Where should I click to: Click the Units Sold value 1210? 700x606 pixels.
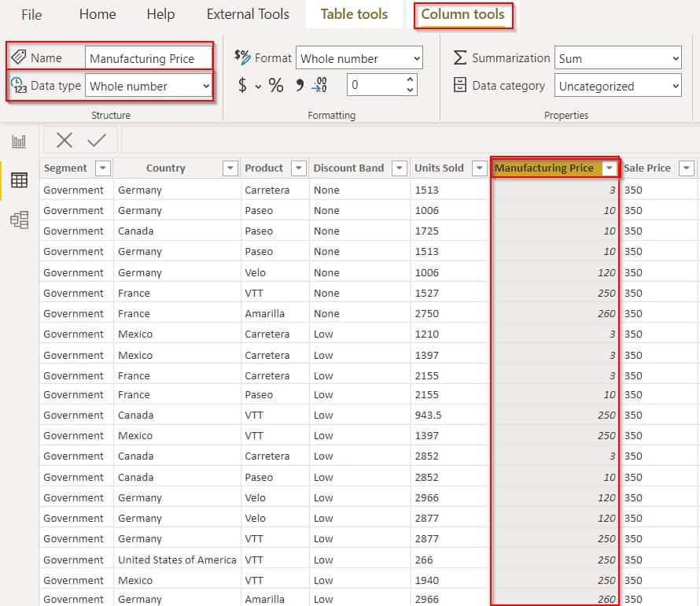point(427,334)
